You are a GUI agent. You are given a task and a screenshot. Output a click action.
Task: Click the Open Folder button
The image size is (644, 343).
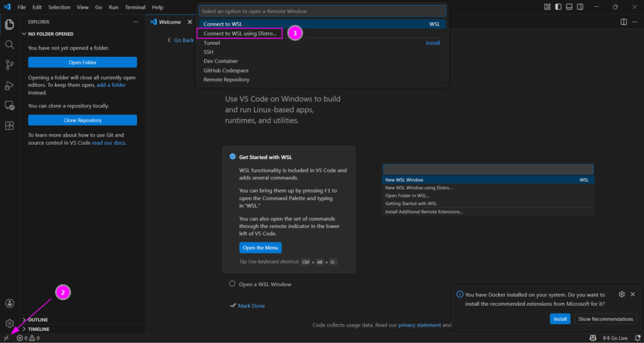(x=82, y=62)
